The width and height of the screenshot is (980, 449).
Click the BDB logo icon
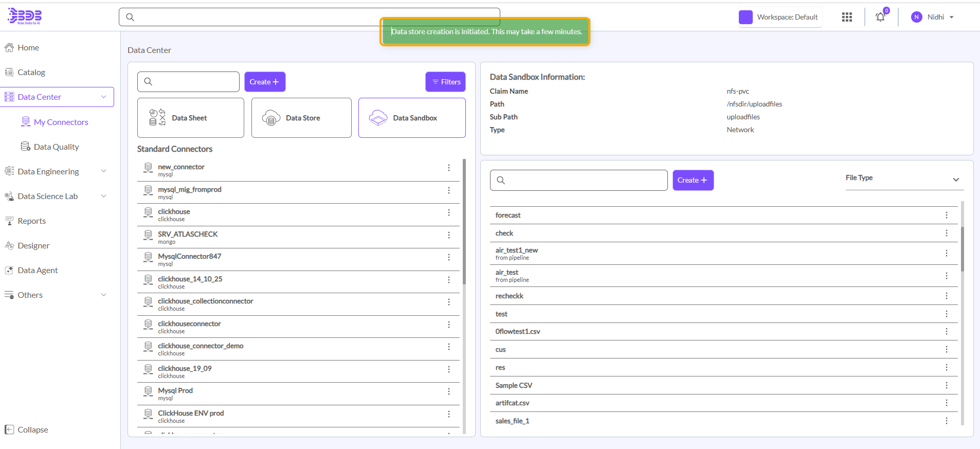(x=24, y=16)
